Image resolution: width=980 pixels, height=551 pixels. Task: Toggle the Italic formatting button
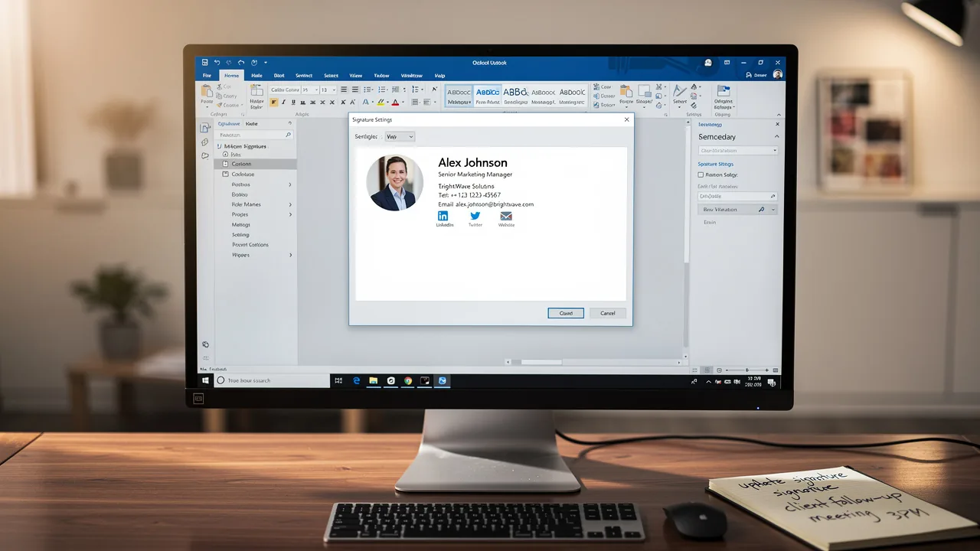pos(283,102)
